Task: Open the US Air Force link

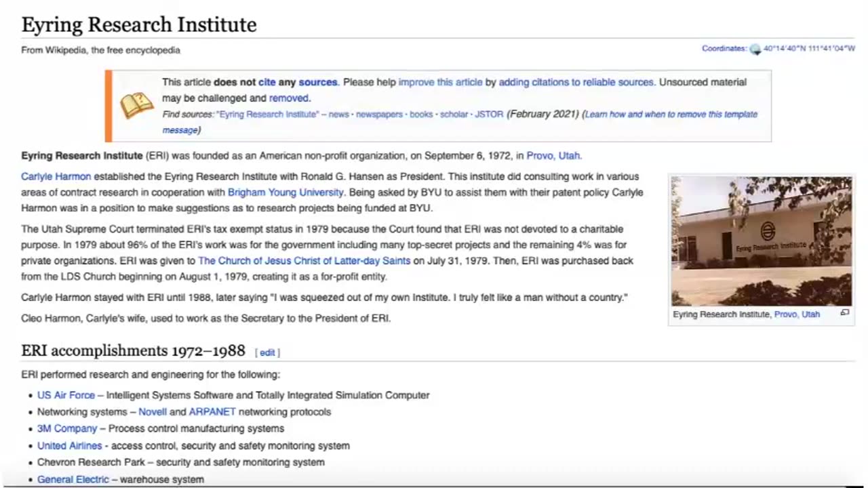Action: click(66, 395)
